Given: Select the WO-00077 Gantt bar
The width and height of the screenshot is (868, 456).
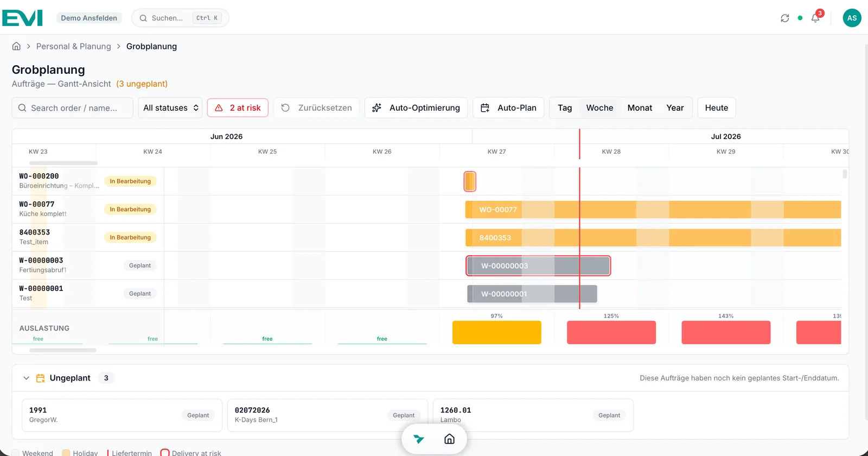Looking at the screenshot, I should [x=653, y=210].
